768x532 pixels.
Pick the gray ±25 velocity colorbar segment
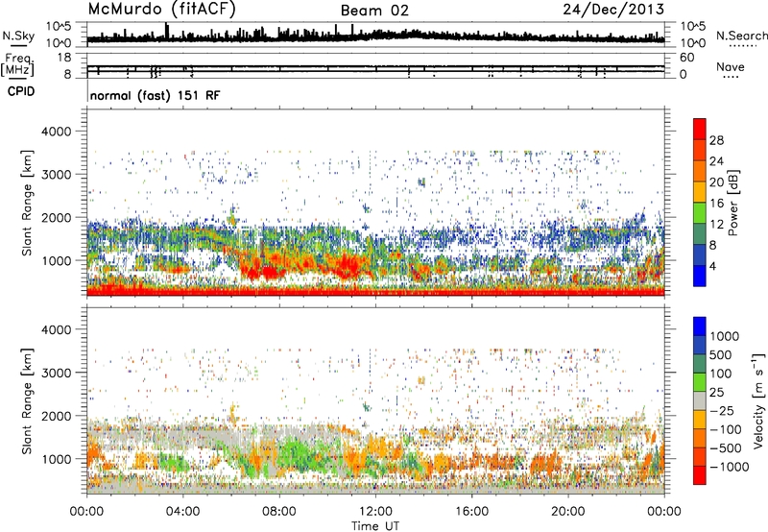coord(700,400)
